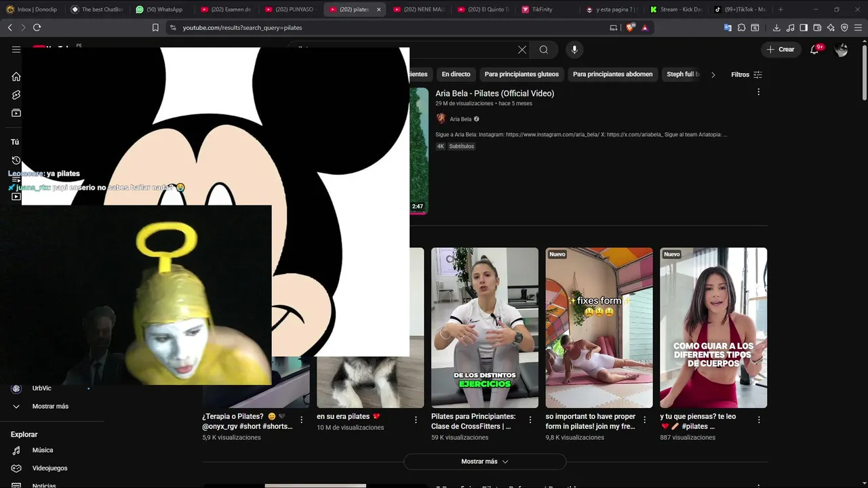Open Videojuegos in Explorar section
Image resolution: width=868 pixels, height=488 pixels.
[51, 468]
